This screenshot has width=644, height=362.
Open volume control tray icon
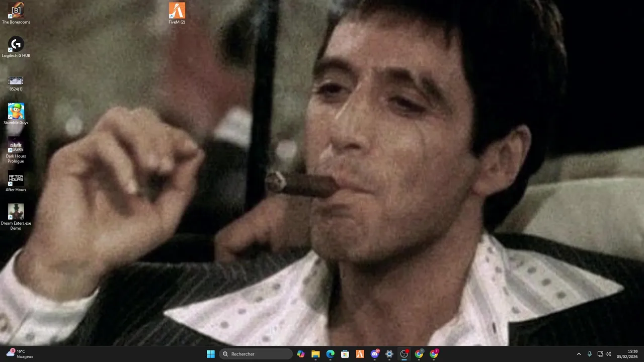(609, 354)
